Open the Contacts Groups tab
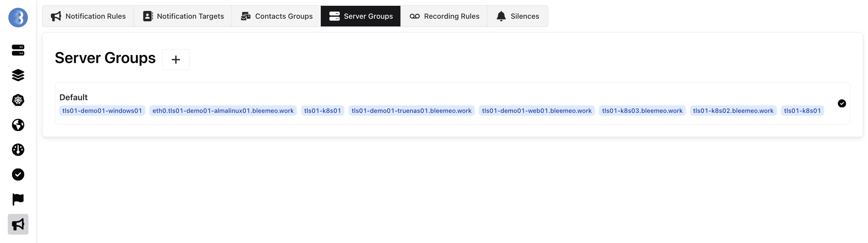 coord(276,16)
